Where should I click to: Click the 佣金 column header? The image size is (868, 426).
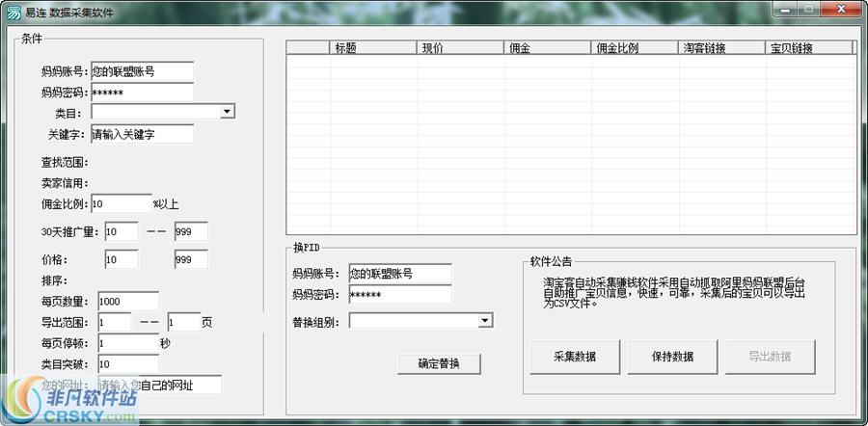[x=547, y=48]
